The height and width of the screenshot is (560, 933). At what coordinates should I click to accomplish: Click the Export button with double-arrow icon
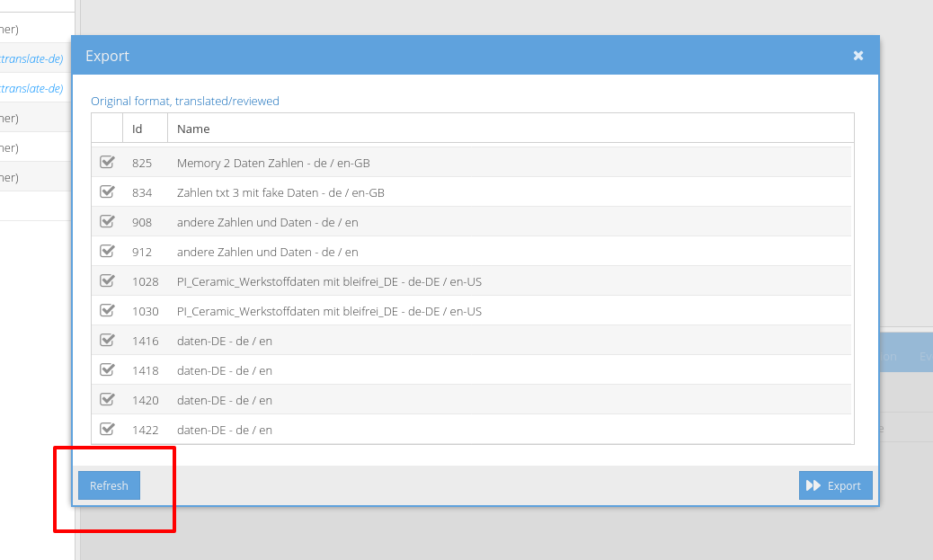point(835,485)
